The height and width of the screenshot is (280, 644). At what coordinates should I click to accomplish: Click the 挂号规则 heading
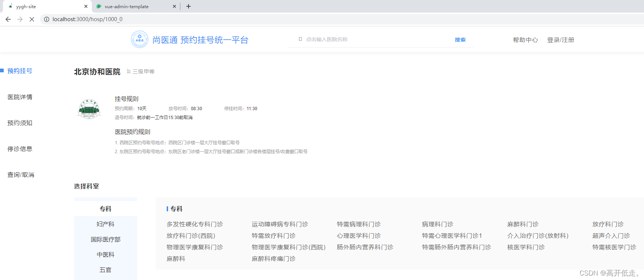click(127, 99)
